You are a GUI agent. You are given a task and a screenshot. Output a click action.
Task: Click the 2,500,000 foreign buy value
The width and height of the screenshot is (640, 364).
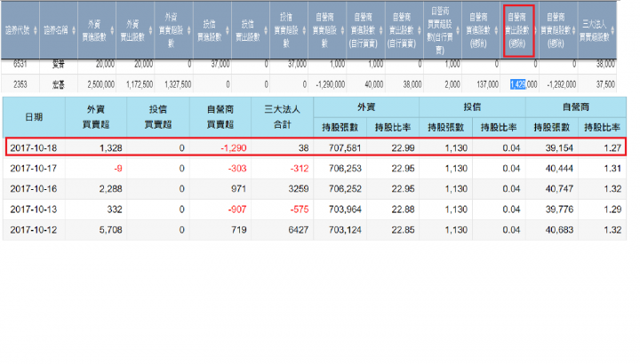pos(100,84)
